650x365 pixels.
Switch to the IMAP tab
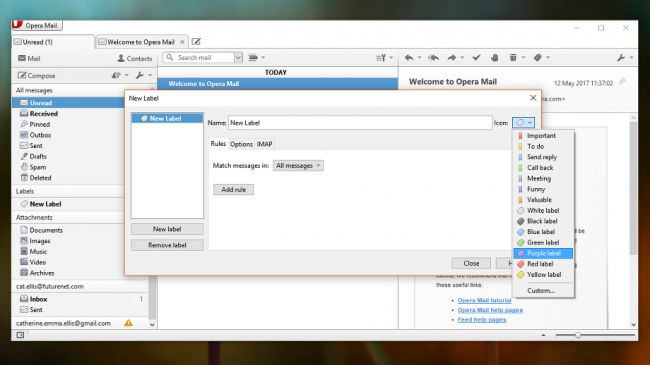click(x=264, y=144)
